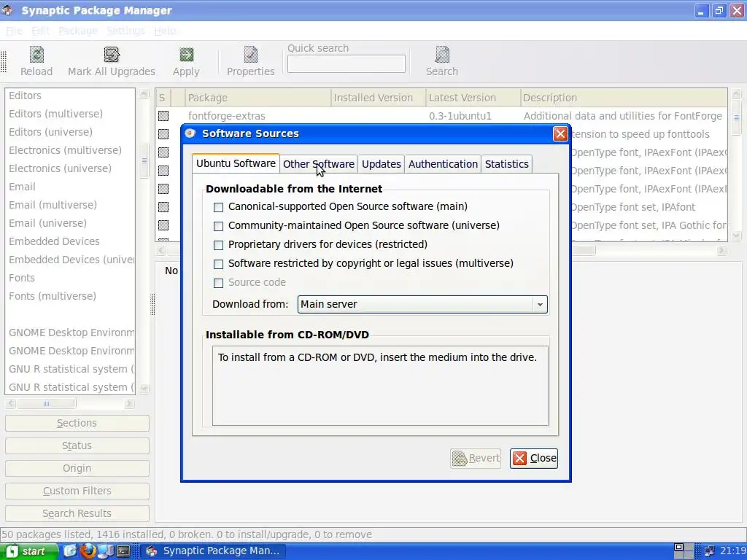This screenshot has height=560, width=747.
Task: Open the Authentication tab
Action: 443,164
